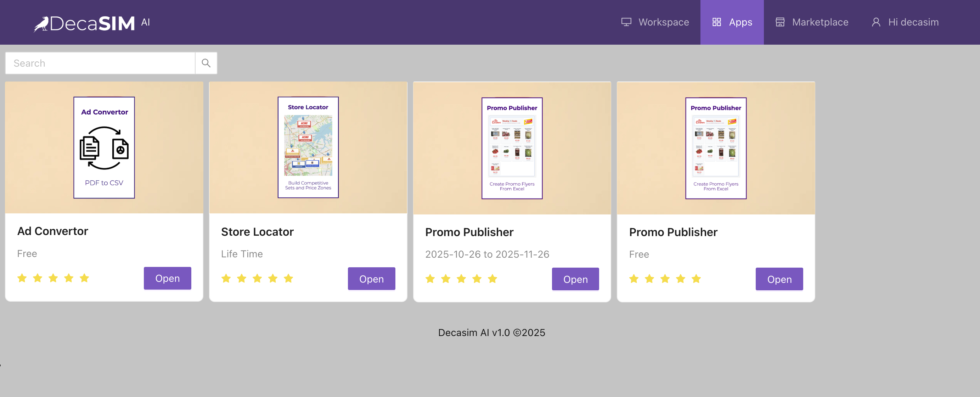Click first star on Store Locator rating
This screenshot has height=397, width=980.
(226, 279)
